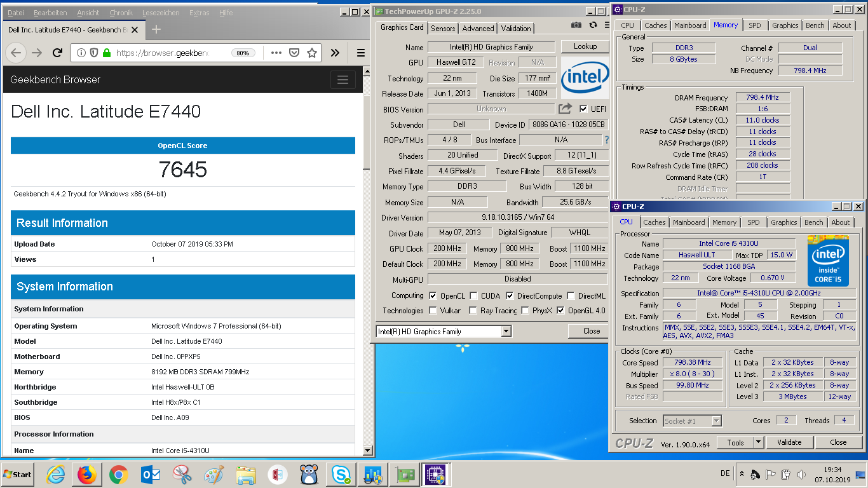Save page to Pocket
The image size is (868, 488).
point(294,53)
